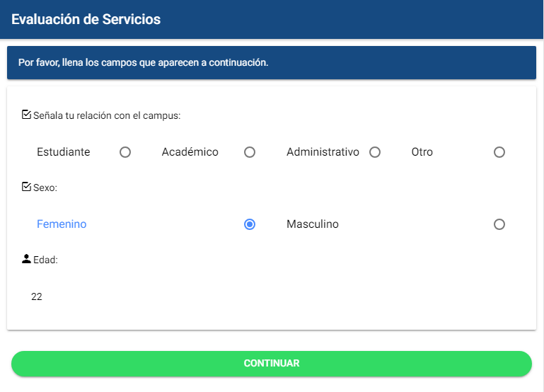Click the 'Edad:' field label
This screenshot has height=392, width=544.
click(45, 260)
